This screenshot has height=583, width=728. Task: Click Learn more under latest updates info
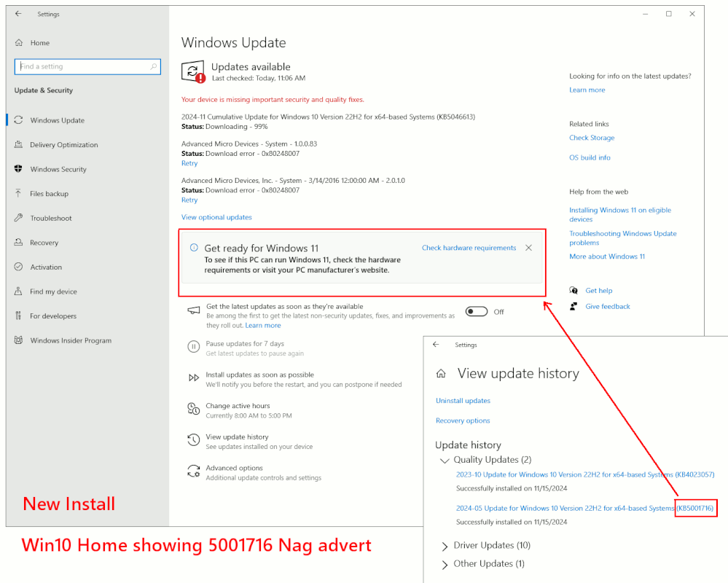pyautogui.click(x=587, y=90)
